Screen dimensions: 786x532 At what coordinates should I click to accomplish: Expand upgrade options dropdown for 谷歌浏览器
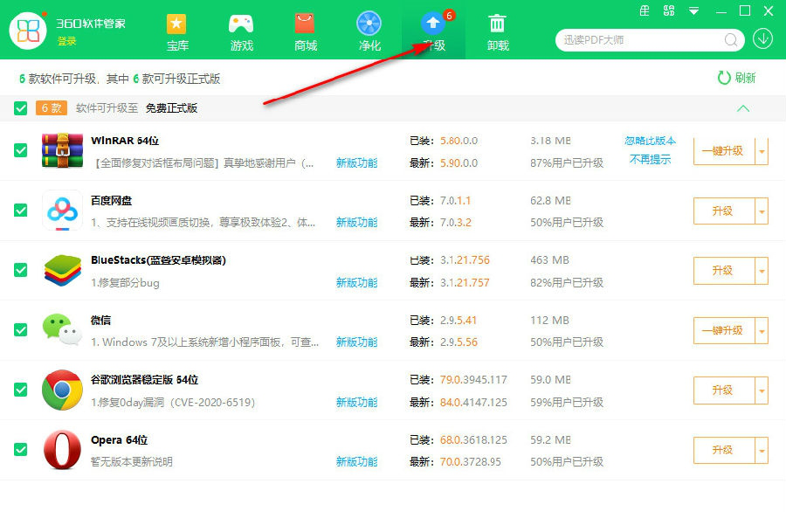762,390
